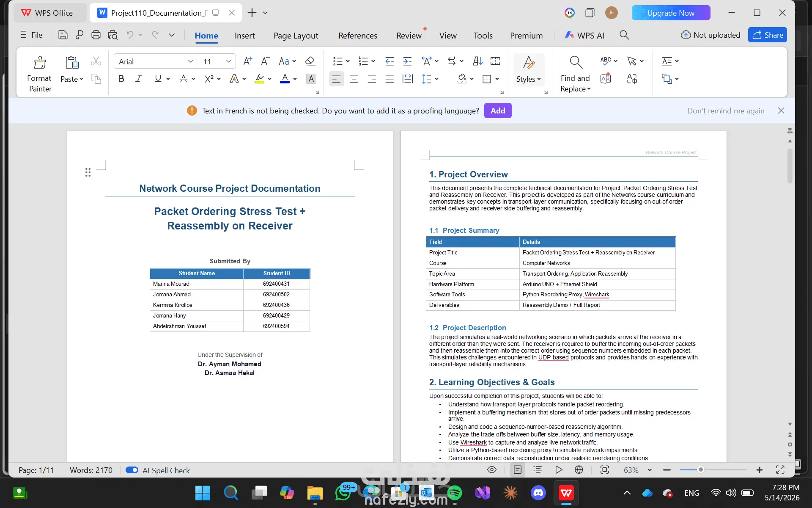Switch to the Page Layout tab
812x508 pixels.
coord(296,36)
